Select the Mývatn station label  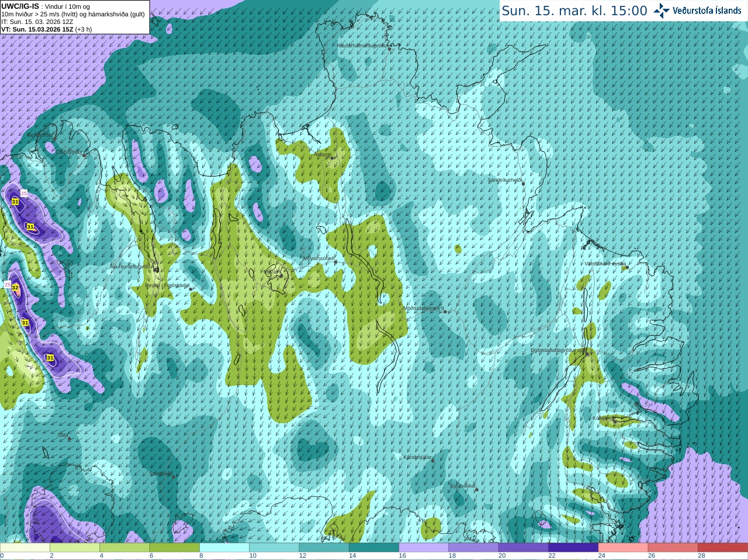click(x=271, y=272)
